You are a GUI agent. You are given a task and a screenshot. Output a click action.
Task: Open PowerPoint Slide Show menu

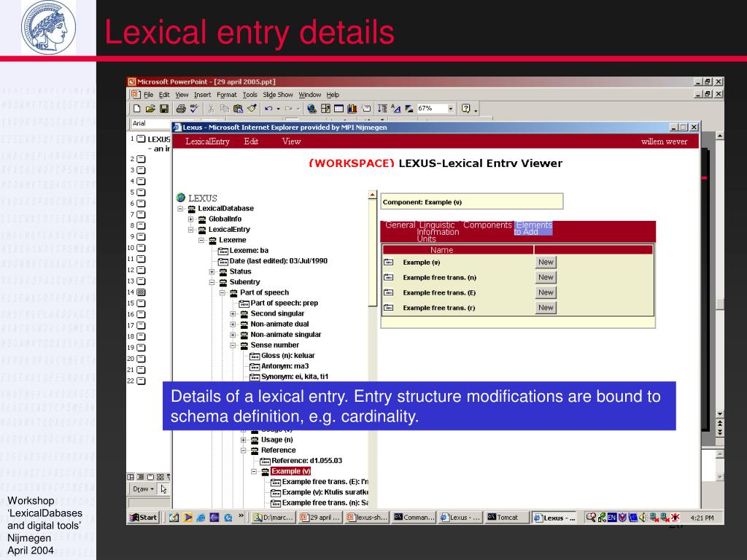click(x=278, y=95)
